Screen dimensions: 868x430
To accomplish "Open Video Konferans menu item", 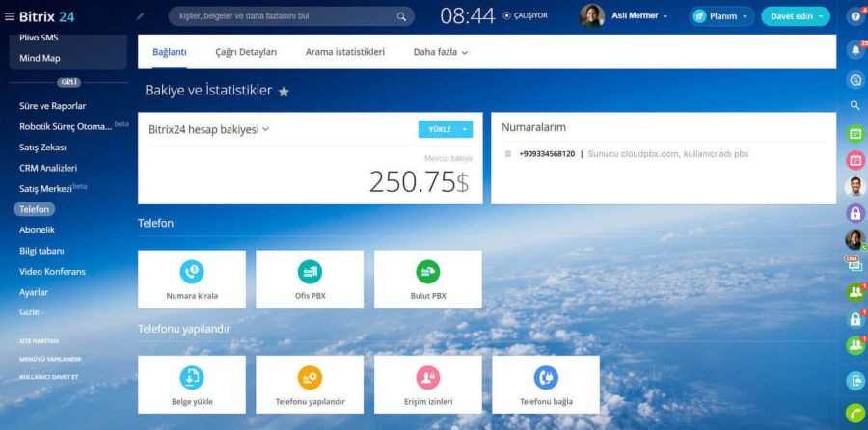I will [53, 271].
